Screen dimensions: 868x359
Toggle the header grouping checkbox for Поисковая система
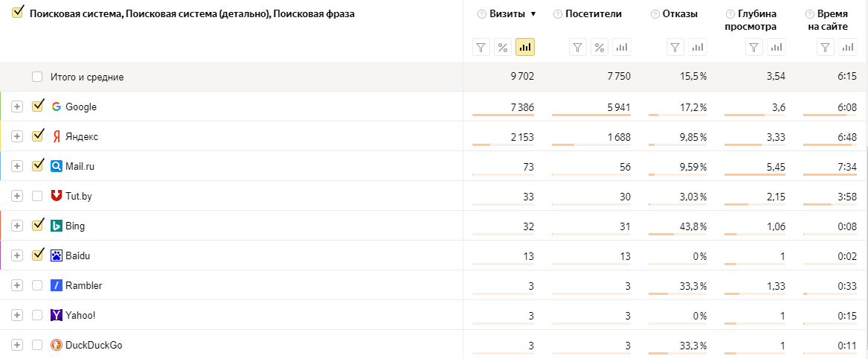point(18,13)
